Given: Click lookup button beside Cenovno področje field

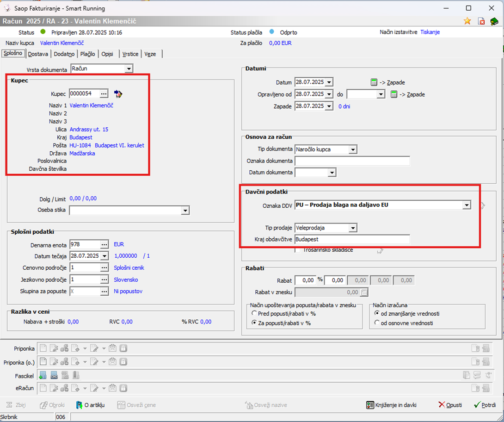Looking at the screenshot, I should pos(104,267).
